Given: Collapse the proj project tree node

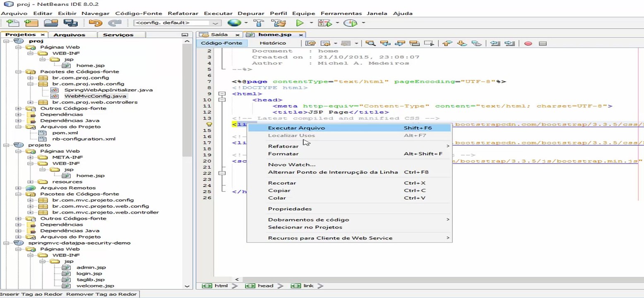Looking at the screenshot, I should [6, 41].
